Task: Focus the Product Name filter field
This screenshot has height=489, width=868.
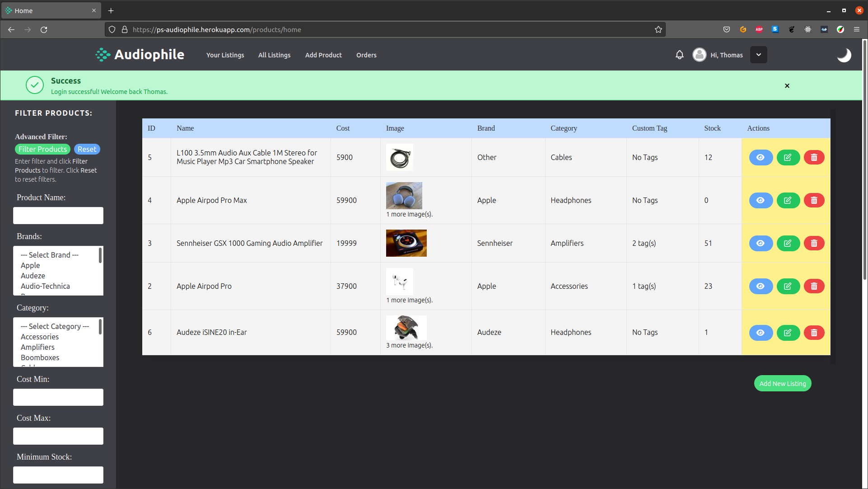Action: click(58, 216)
